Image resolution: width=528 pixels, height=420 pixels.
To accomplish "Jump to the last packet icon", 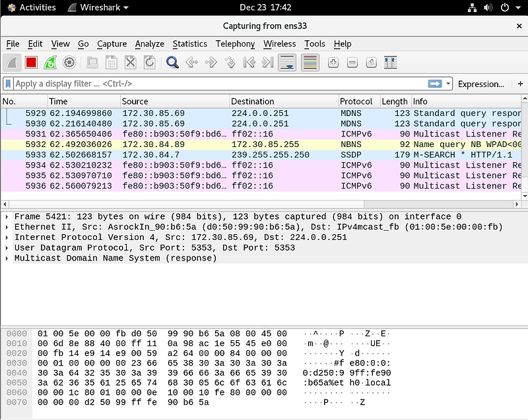I will pyautogui.click(x=268, y=63).
